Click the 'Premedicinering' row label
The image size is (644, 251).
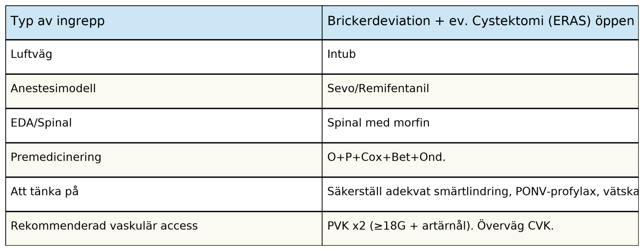pos(56,157)
